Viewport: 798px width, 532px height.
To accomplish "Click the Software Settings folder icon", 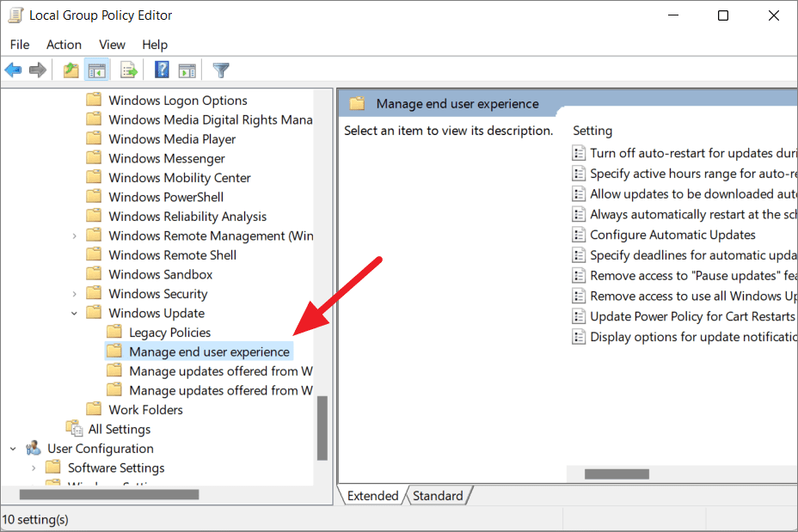I will pos(53,467).
